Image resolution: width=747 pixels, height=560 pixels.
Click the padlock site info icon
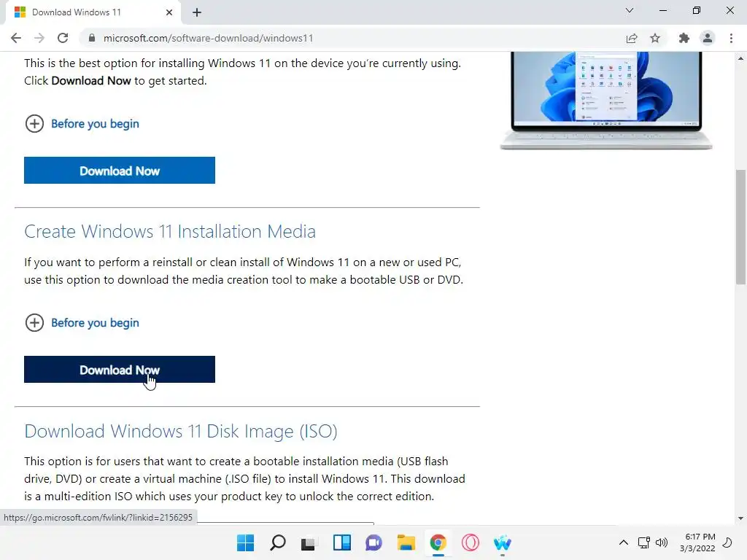[92, 38]
